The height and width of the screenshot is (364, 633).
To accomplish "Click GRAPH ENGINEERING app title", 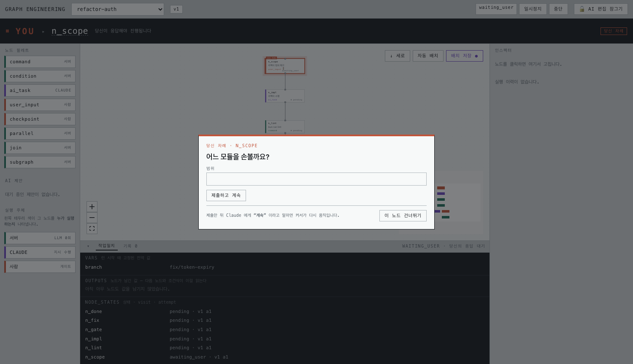I will coord(35,9).
